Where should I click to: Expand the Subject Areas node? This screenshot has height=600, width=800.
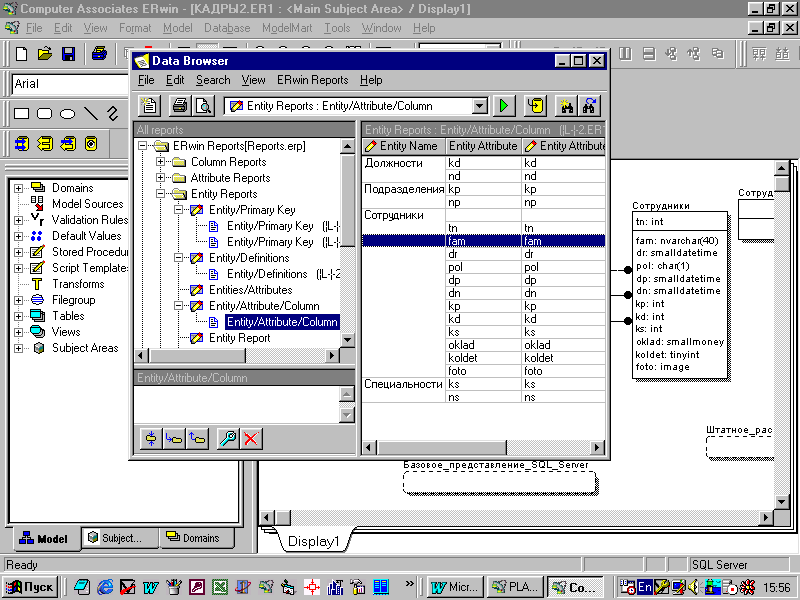pos(18,348)
